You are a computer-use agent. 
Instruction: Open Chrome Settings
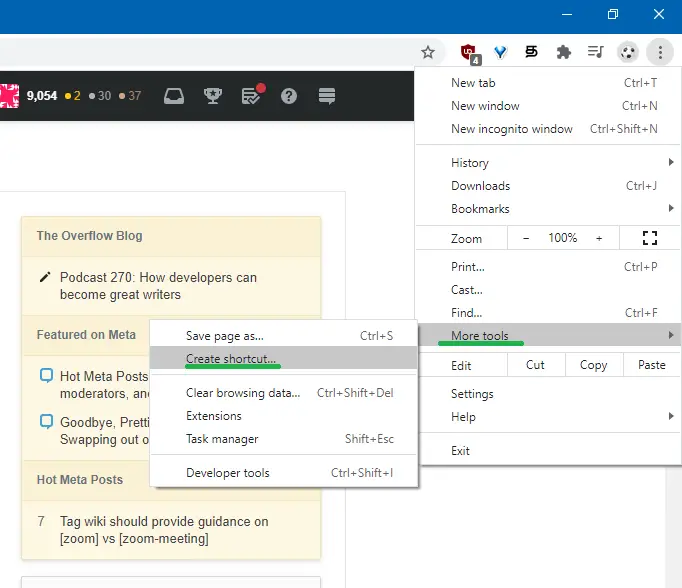click(x=548, y=394)
